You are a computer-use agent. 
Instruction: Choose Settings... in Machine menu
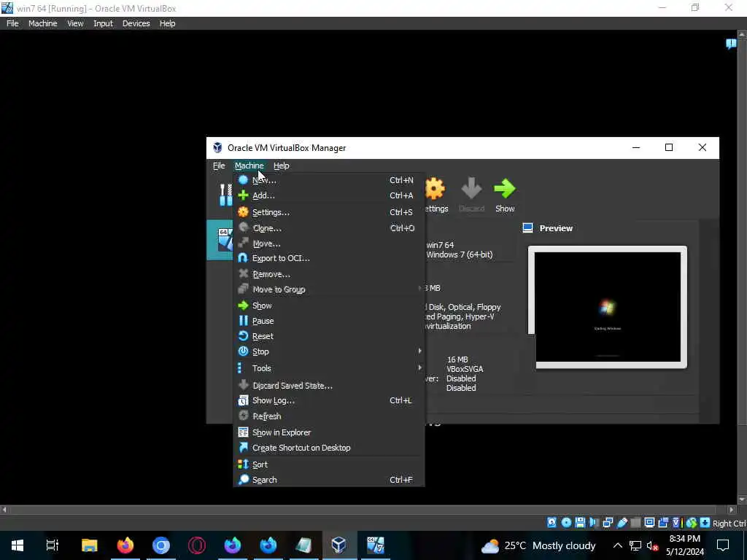point(329,212)
